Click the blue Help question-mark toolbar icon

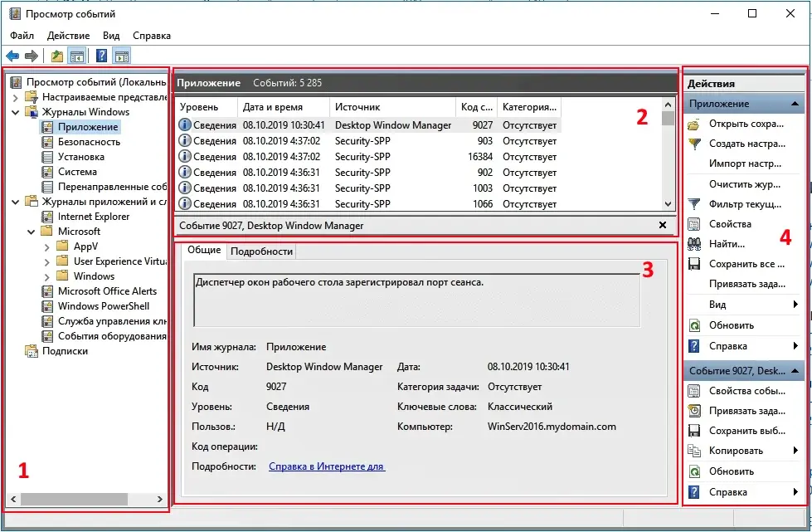101,56
